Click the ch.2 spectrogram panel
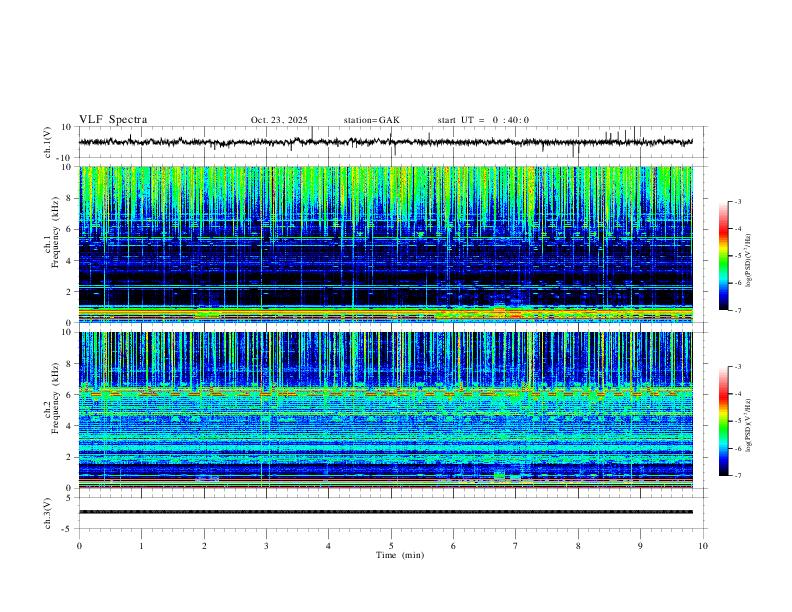Image resolution: width=792 pixels, height=612 pixels. coord(386,410)
